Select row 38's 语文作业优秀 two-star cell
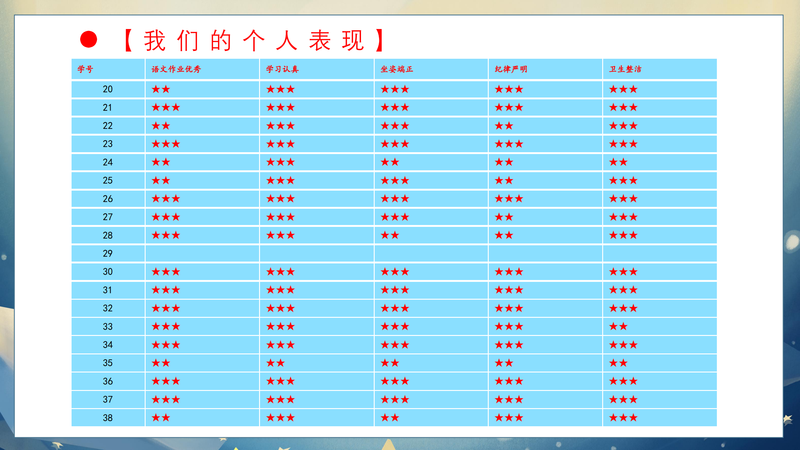 tap(202, 418)
